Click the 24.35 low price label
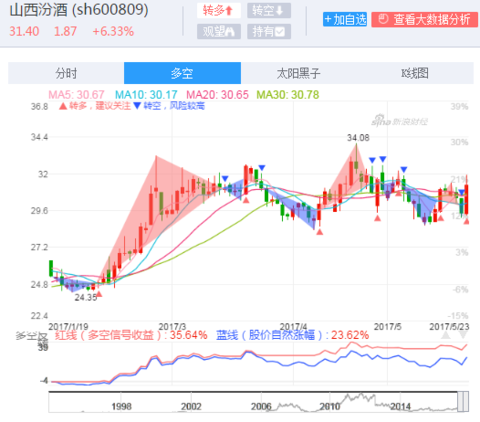The image size is (480, 422). click(x=86, y=297)
